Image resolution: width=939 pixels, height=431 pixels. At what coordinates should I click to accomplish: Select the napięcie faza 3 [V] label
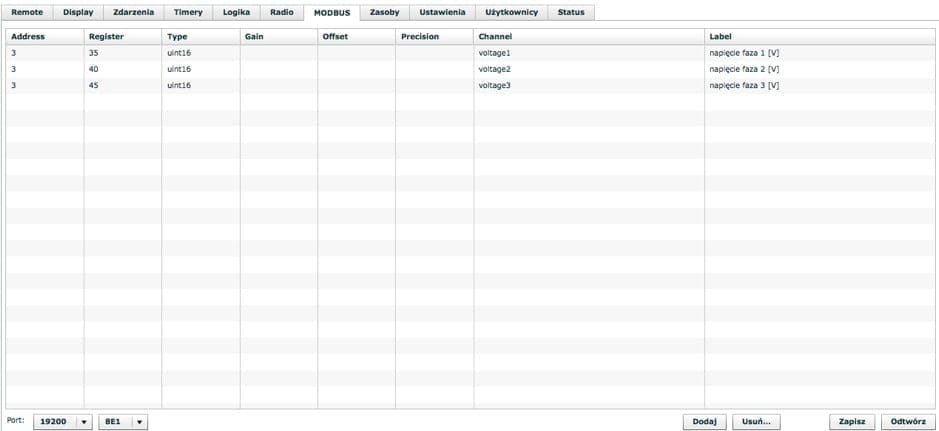pyautogui.click(x=744, y=86)
